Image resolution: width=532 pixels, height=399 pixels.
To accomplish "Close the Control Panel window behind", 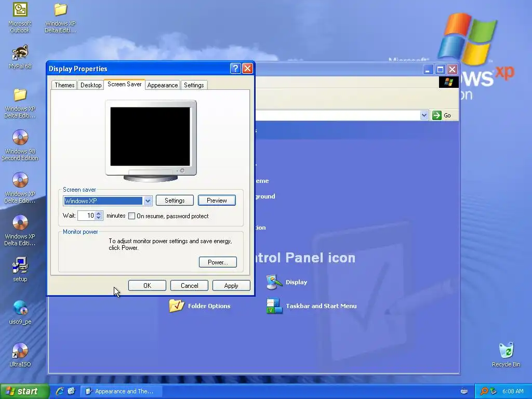I will click(453, 70).
